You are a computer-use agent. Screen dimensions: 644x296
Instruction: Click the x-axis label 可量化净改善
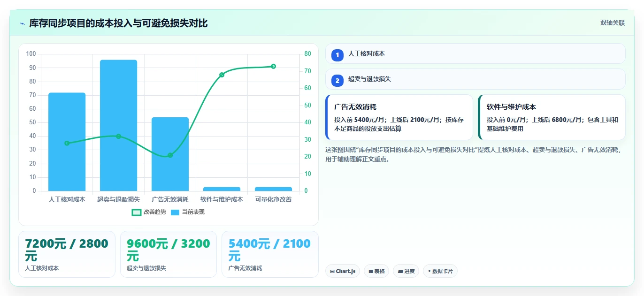[273, 199]
